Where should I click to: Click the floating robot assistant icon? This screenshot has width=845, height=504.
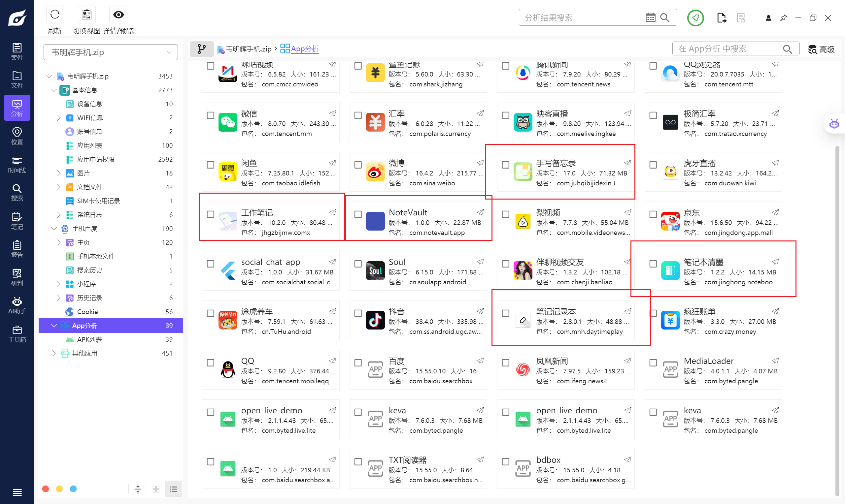(834, 124)
